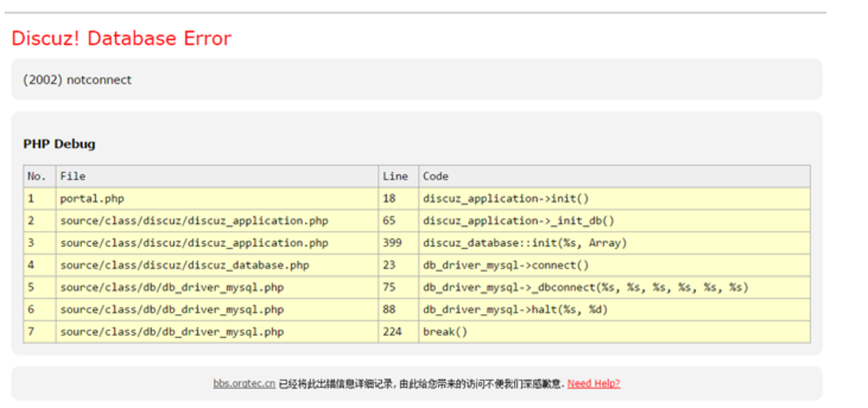
Task: Click the discuz_database::init(%s, Array) code cell
Action: click(x=524, y=243)
